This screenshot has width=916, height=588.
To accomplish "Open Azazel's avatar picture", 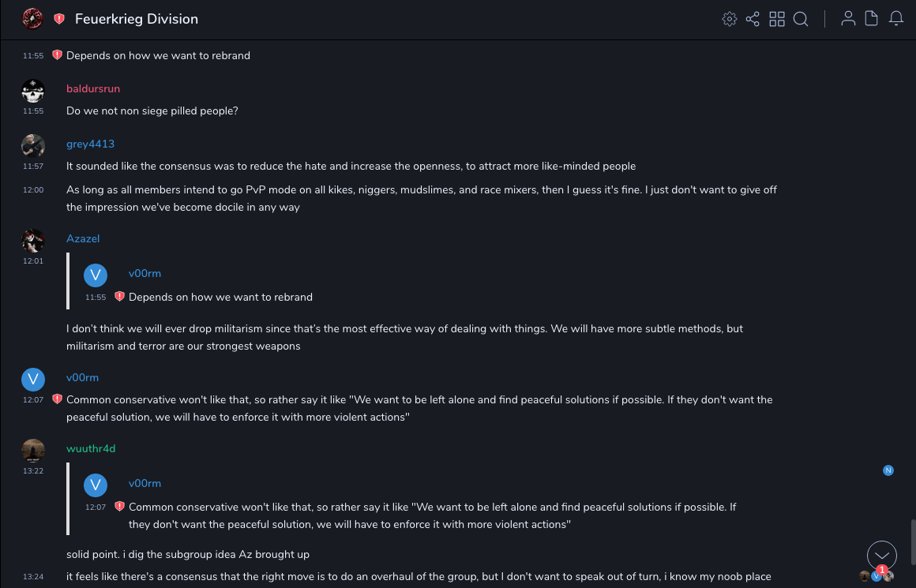I will pos(33,240).
